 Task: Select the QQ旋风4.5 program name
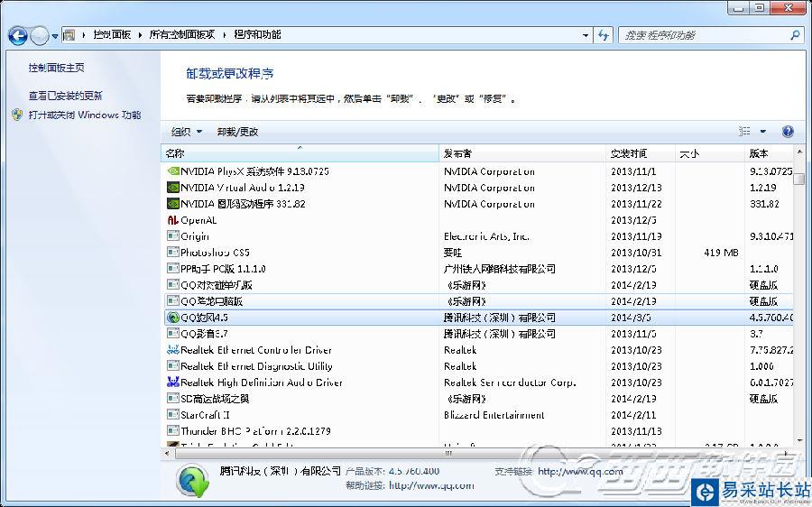pos(204,318)
